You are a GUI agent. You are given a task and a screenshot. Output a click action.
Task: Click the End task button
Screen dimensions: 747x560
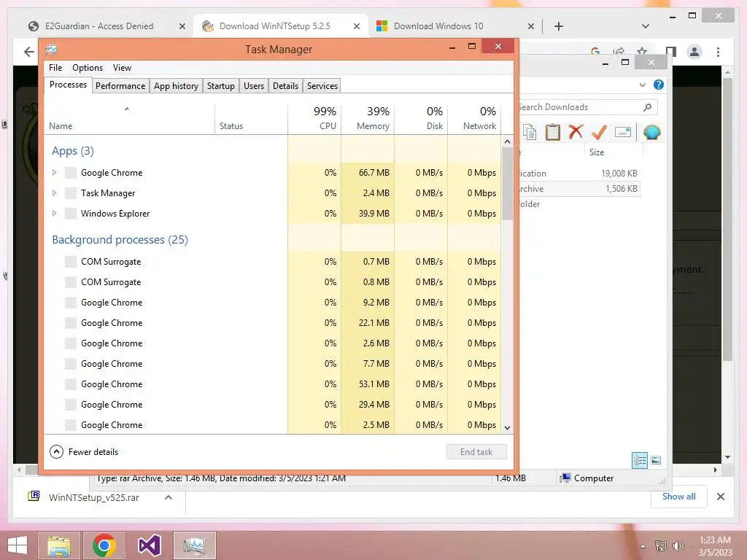[476, 452]
